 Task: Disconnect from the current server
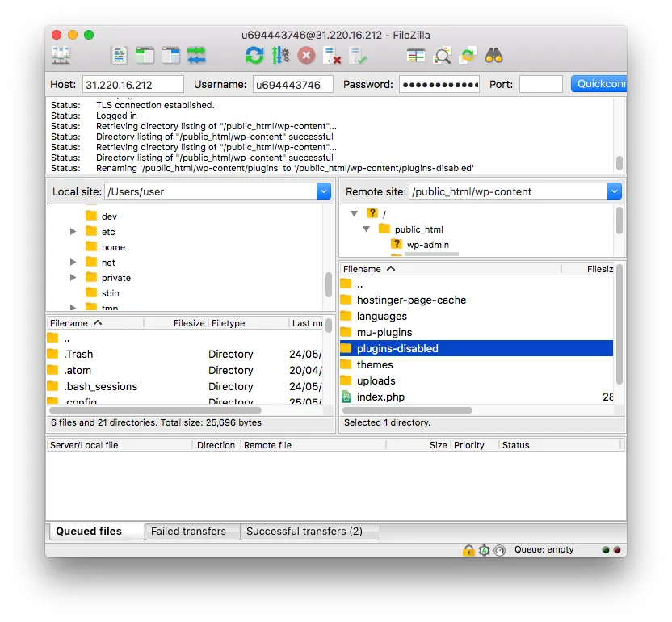pos(332,56)
